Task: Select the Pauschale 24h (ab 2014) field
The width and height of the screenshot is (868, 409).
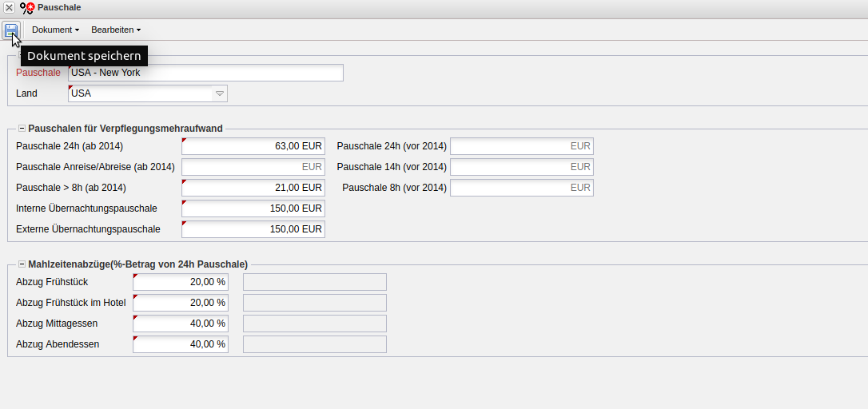Action: [253, 146]
